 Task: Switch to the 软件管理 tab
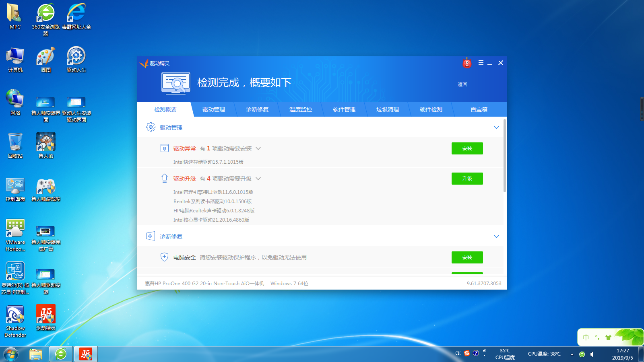(344, 109)
